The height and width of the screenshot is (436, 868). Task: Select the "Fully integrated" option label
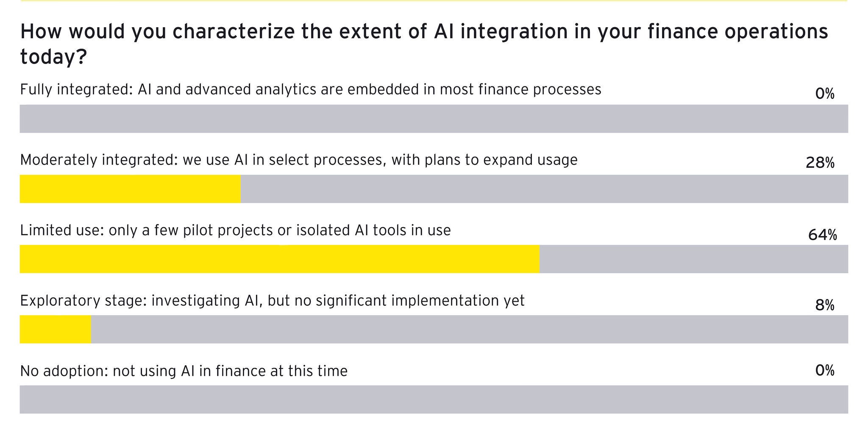click(x=310, y=89)
